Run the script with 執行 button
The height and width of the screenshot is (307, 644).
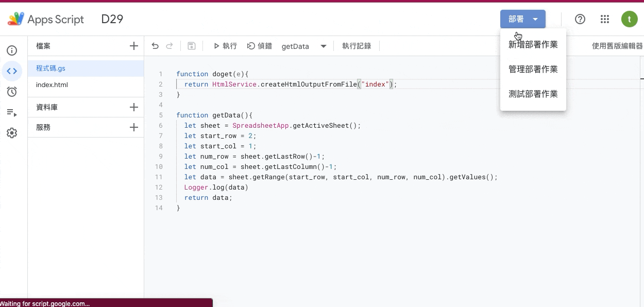(x=225, y=46)
